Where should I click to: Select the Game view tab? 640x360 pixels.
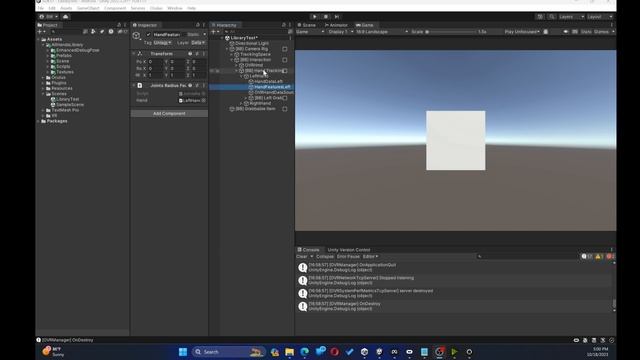click(364, 25)
